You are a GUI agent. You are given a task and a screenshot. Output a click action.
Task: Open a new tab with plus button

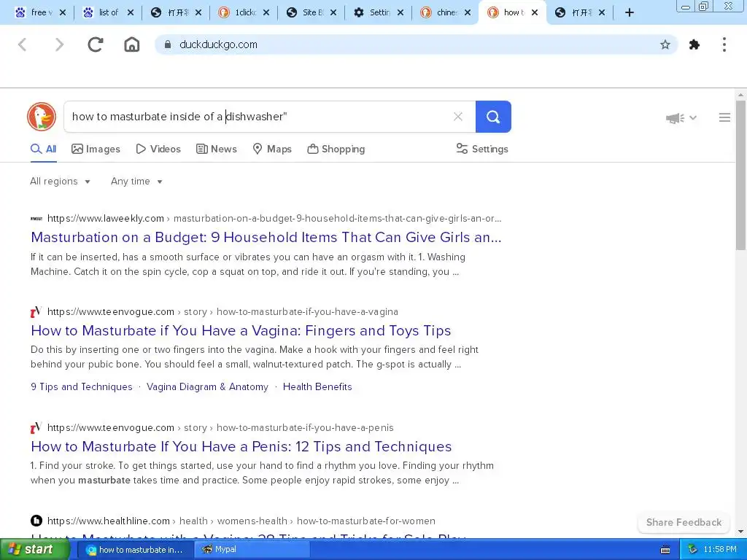(x=630, y=13)
